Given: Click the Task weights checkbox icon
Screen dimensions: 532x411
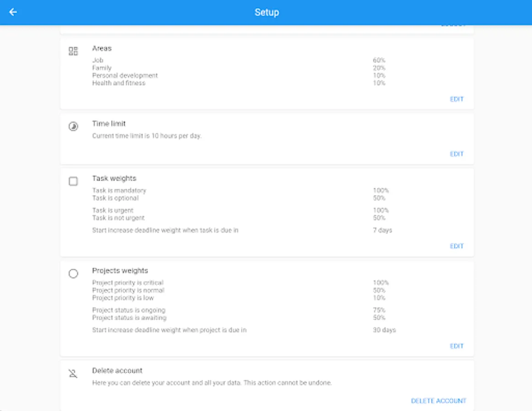Looking at the screenshot, I should pos(73,181).
